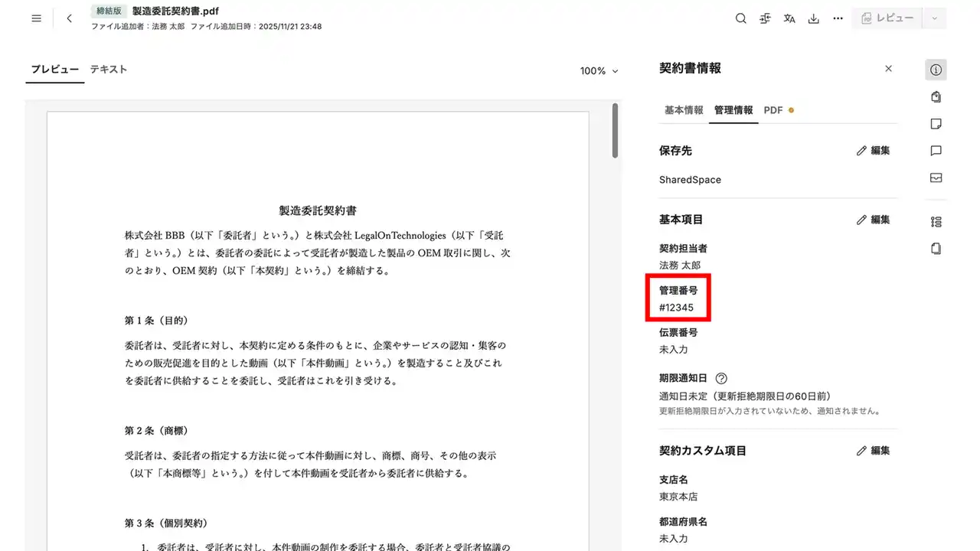This screenshot has height=551, width=980.
Task: Click the 期限通知日 help question icon
Action: pos(721,378)
